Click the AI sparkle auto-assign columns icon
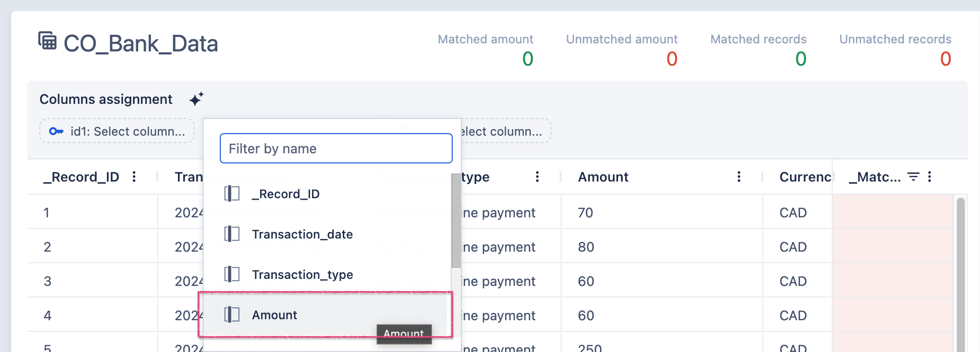The height and width of the screenshot is (352, 980). click(196, 99)
